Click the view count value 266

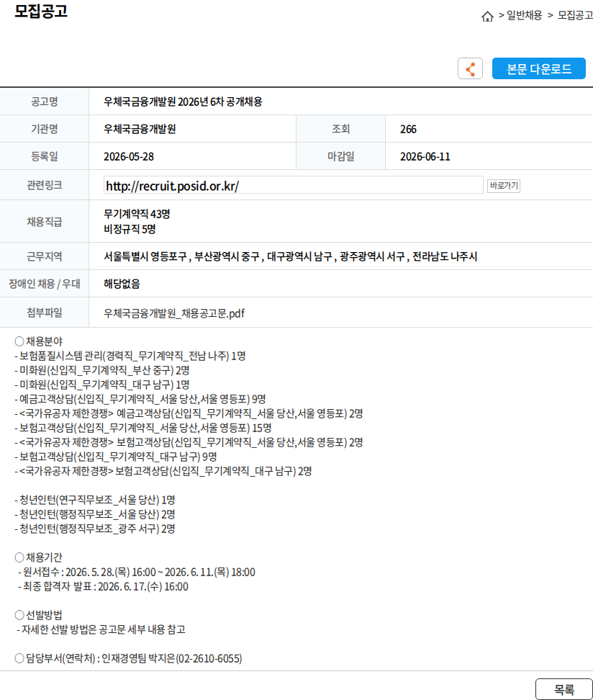(408, 130)
